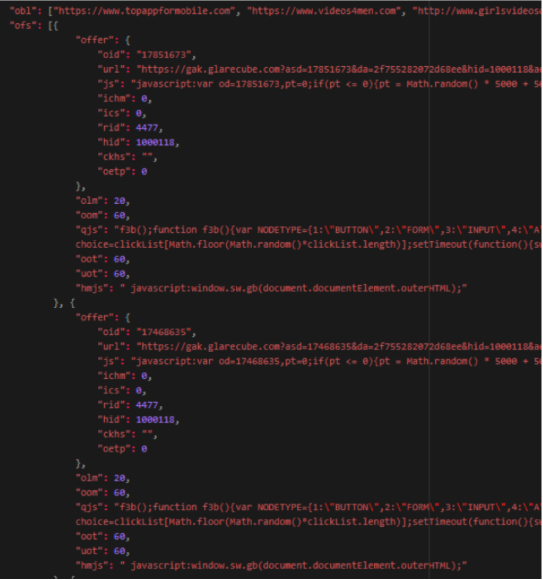This screenshot has width=543, height=580.
Task: Select the first oid value 17851673
Action: click(x=164, y=55)
